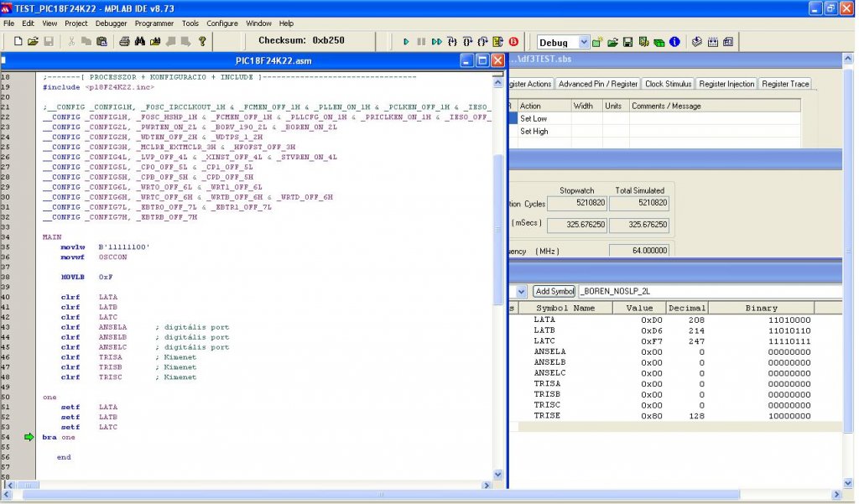Click the New file icon

17,42
